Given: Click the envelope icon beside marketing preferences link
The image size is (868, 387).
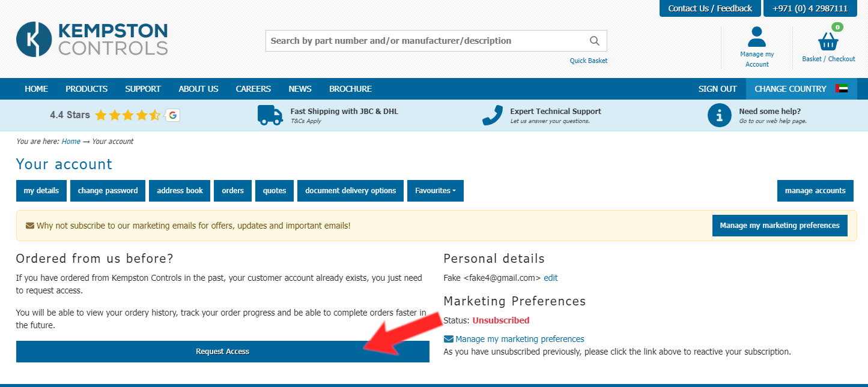Looking at the screenshot, I should [449, 339].
